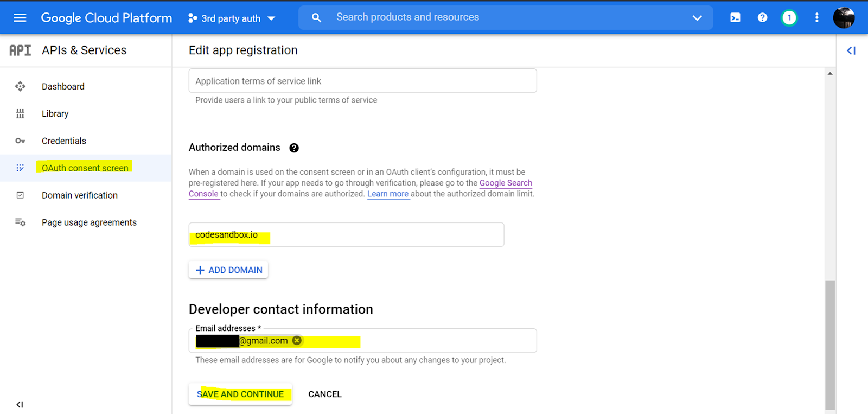Viewport: 868px width, 414px height.
Task: Click the Page usage agreements icon
Action: point(20,222)
